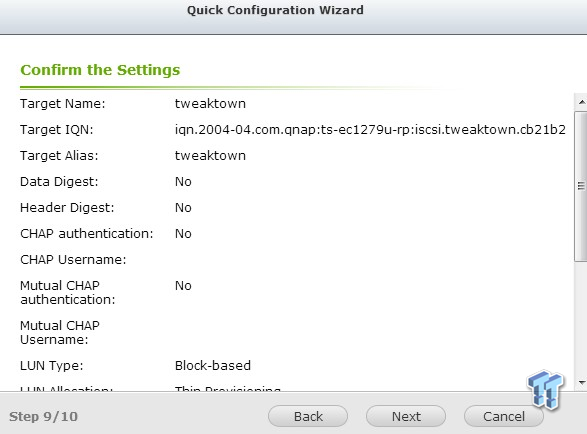Click the Back button
Image resolution: width=587 pixels, height=434 pixels.
tap(308, 416)
